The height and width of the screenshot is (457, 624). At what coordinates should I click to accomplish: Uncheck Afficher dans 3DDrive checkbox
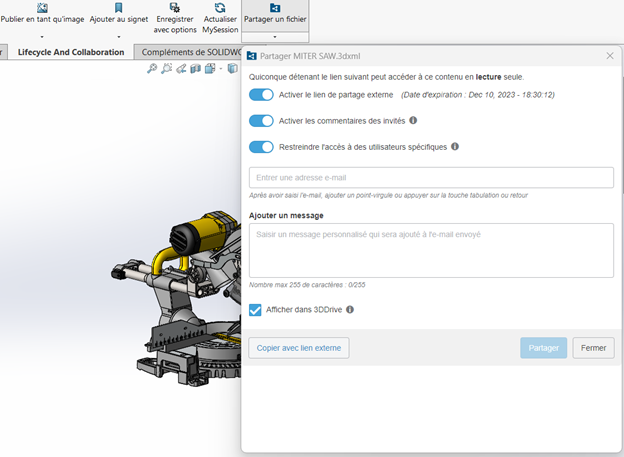tap(255, 310)
